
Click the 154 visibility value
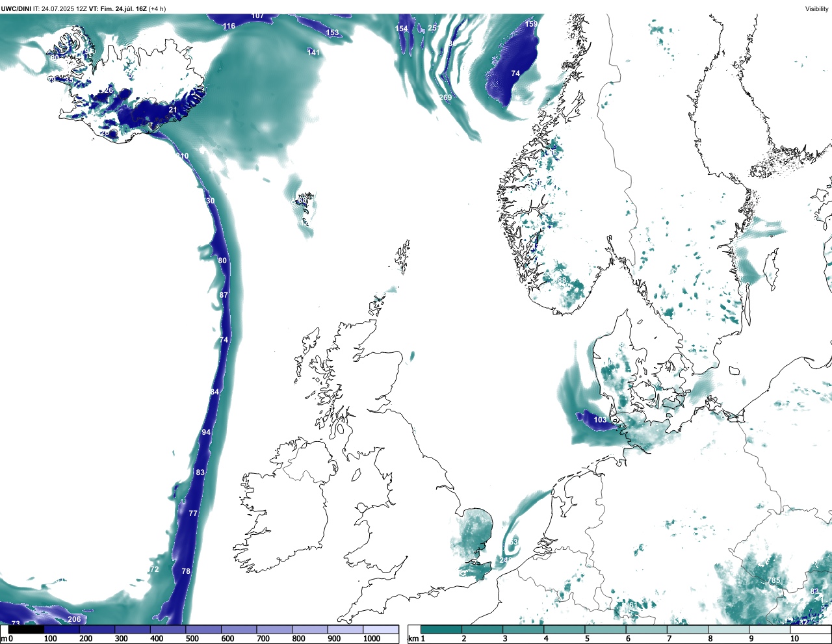[402, 29]
